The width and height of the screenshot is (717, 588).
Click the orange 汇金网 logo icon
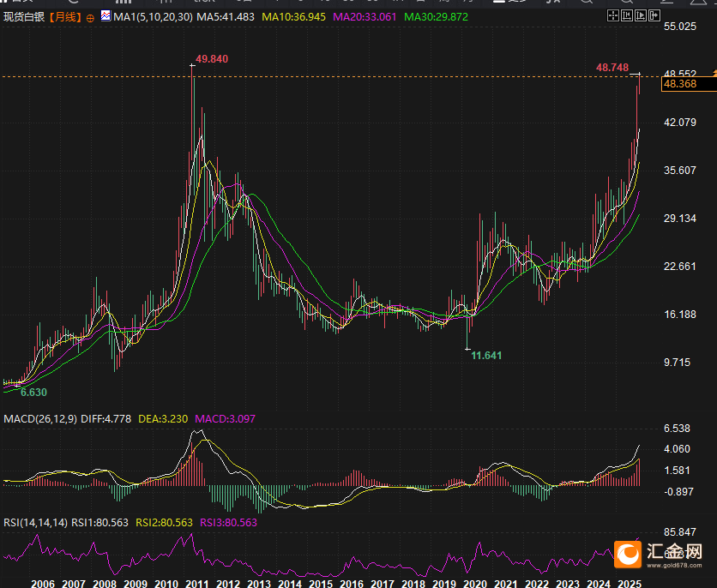[x=629, y=555]
